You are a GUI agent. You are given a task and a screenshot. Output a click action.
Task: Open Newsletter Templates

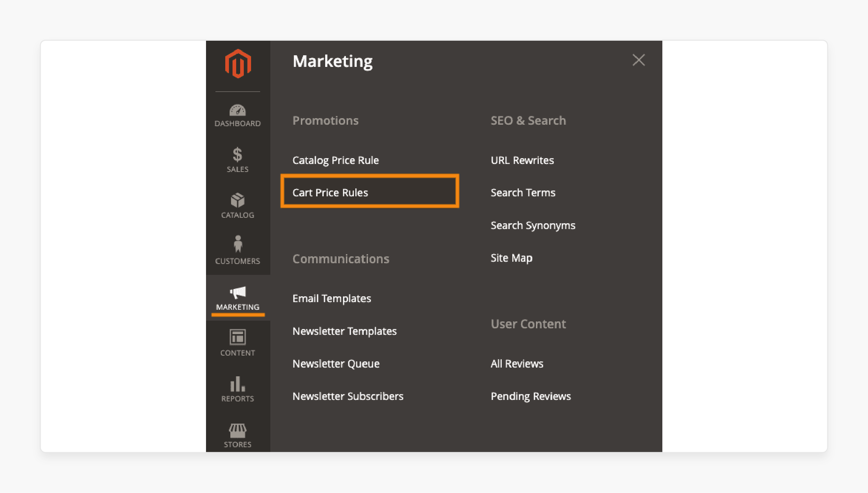pos(344,331)
